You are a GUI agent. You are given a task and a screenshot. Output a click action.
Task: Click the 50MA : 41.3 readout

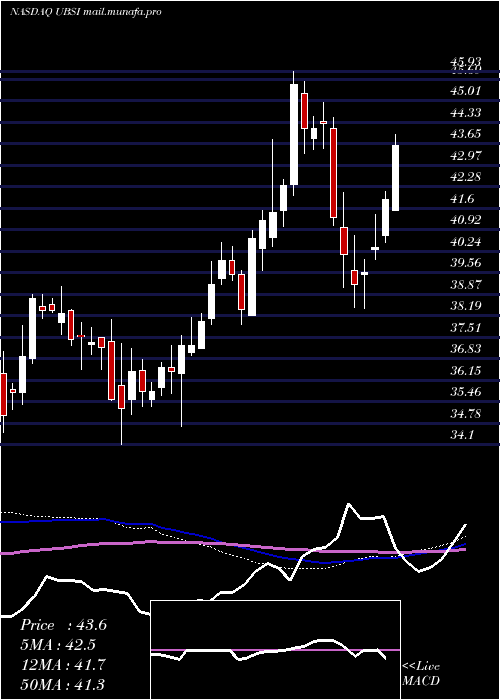coord(63,684)
